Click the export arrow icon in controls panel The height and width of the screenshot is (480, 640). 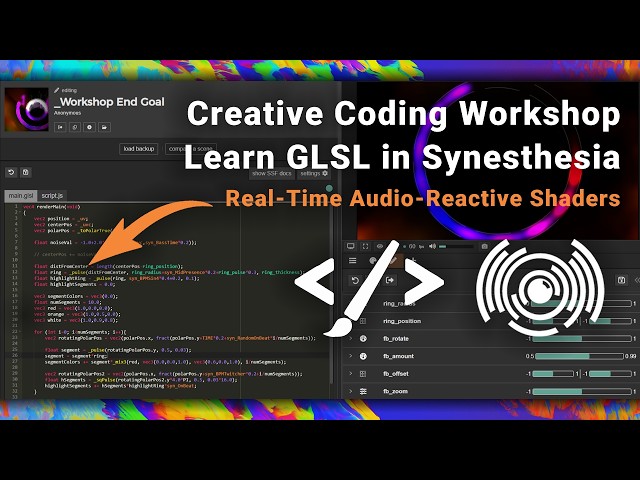click(390, 280)
